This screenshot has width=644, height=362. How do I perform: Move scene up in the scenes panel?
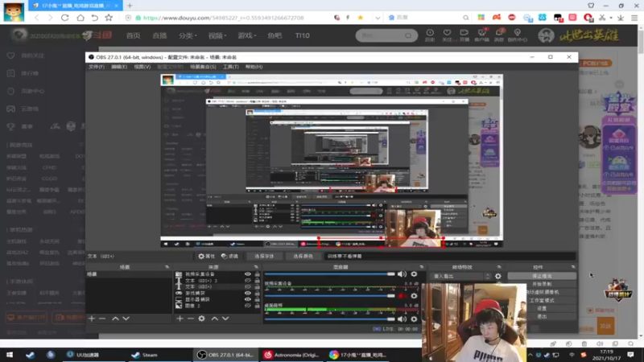[115, 319]
